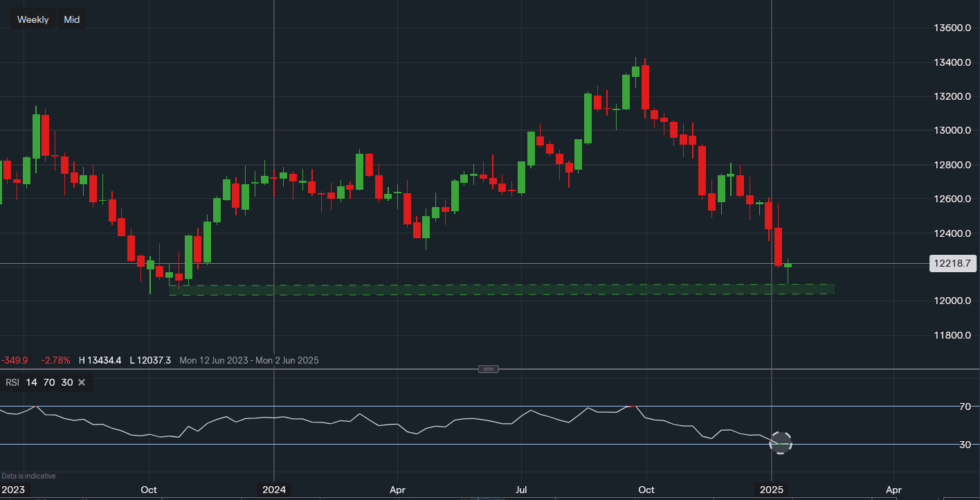Click the RSI indicator name label
The image size is (980, 500).
coord(12,382)
